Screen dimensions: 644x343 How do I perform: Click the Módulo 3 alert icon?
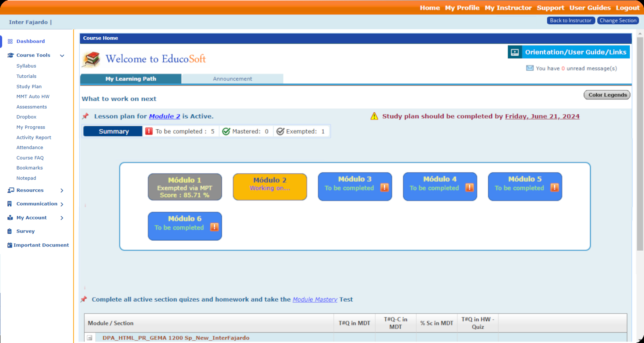tap(385, 188)
